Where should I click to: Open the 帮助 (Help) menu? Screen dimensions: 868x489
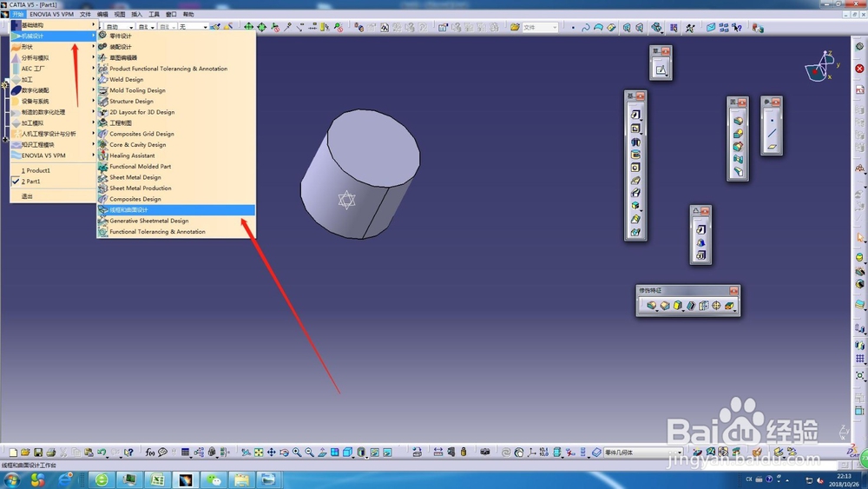tap(188, 15)
